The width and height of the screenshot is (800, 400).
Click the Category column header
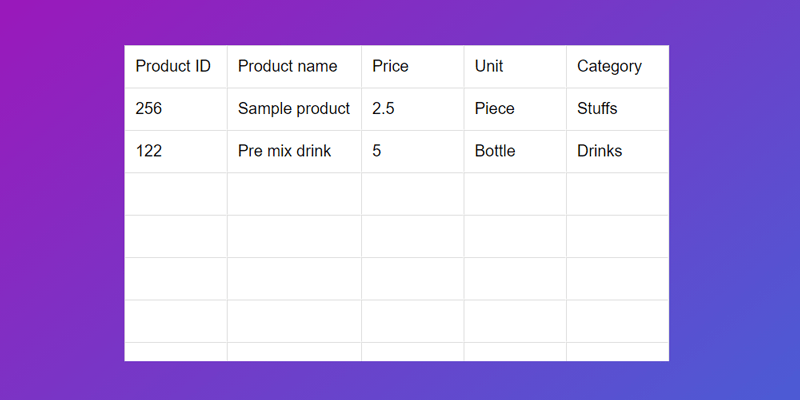coord(617,67)
